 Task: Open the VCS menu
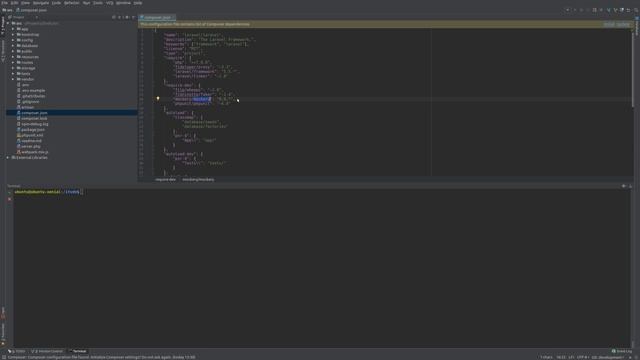[109, 3]
